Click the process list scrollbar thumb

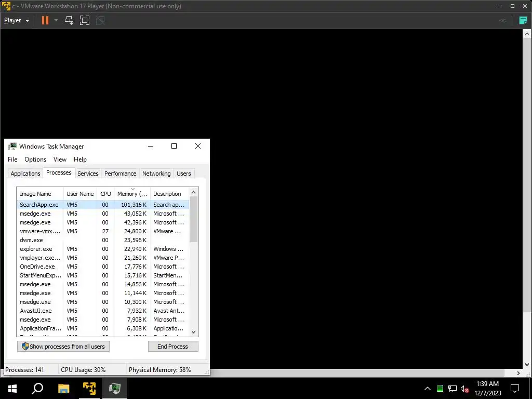pyautogui.click(x=193, y=220)
